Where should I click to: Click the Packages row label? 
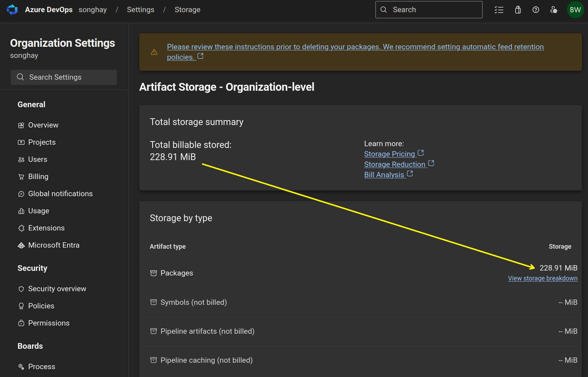tap(177, 273)
